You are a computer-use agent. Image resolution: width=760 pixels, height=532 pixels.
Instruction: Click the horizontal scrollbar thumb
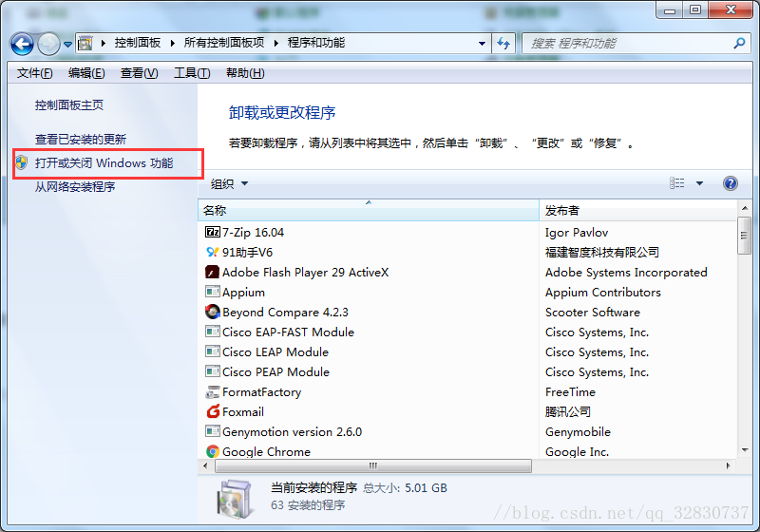click(x=373, y=465)
